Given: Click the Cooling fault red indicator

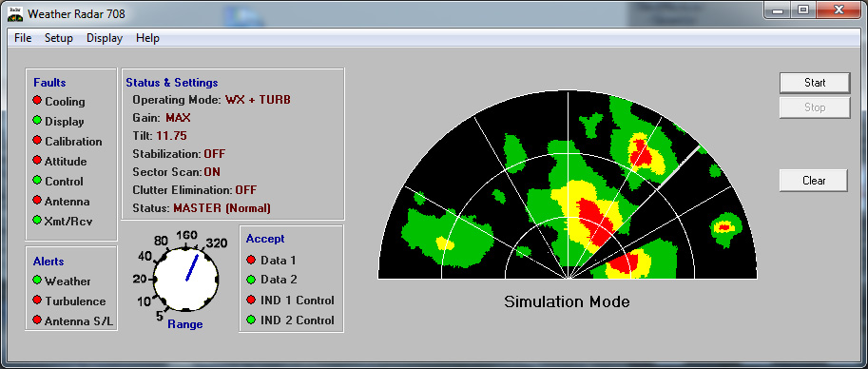Looking at the screenshot, I should (37, 101).
